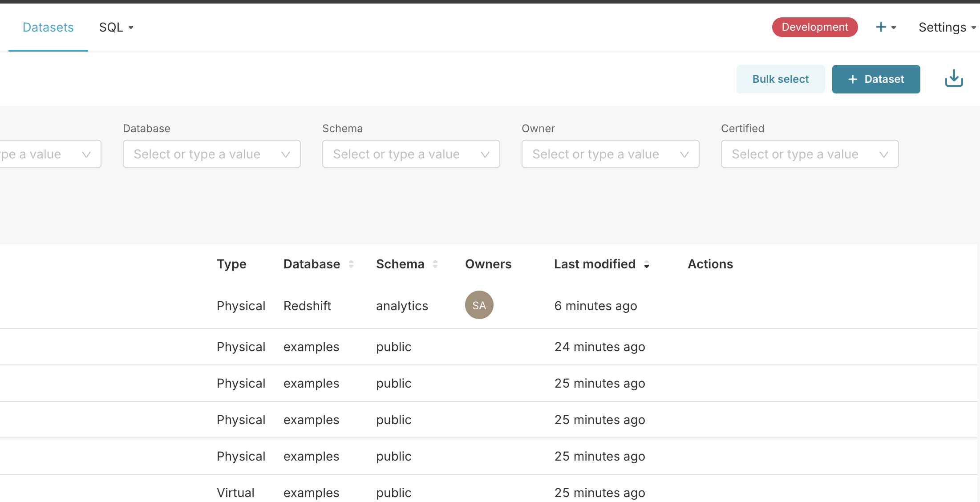Click the Last modified column header
This screenshot has width=980, height=502.
point(594,264)
